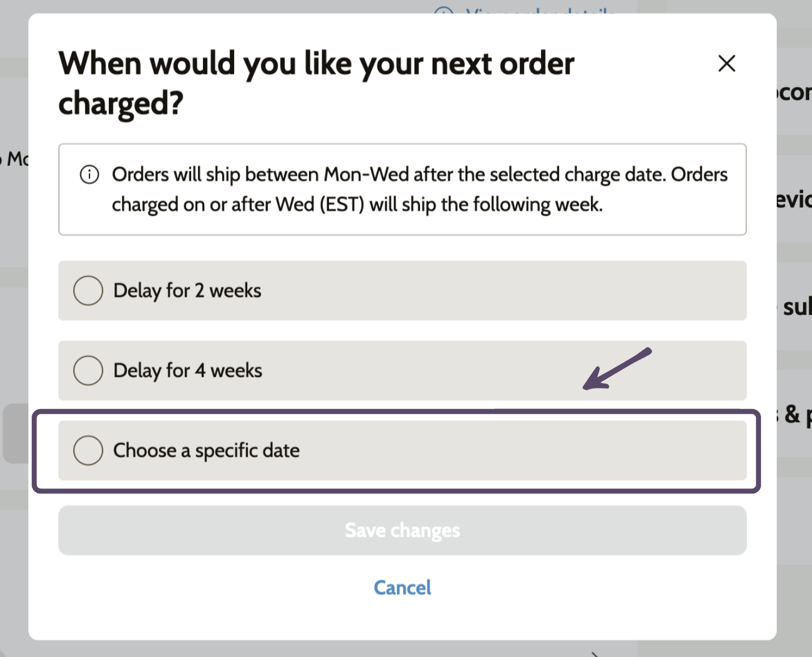Click the 'Choose a specific date' label text
812x657 pixels.
tap(206, 450)
